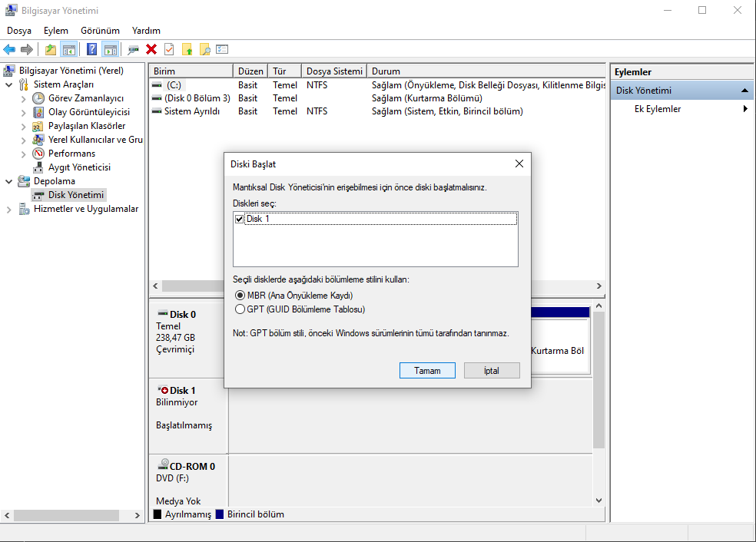Collapse the Sistem Araçları tree node
Viewport: 756px width, 542px height.
[x=8, y=84]
